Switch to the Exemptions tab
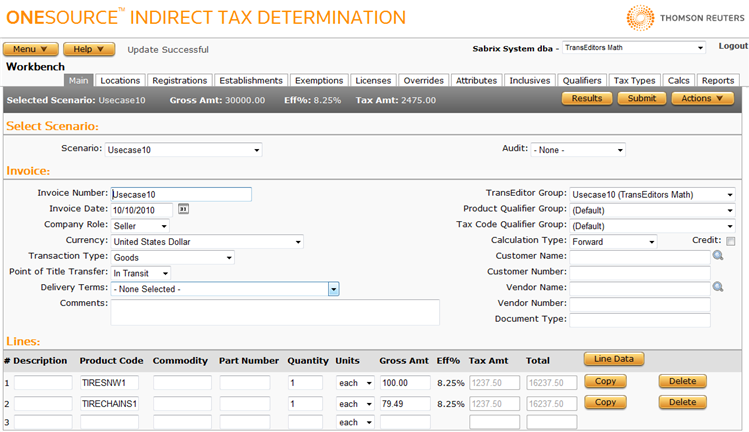This screenshot has width=749, height=432. [319, 81]
